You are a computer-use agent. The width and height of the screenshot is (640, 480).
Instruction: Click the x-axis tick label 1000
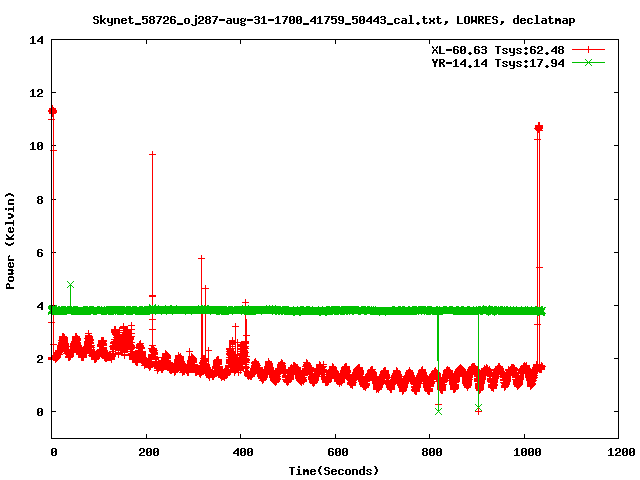pos(527,452)
